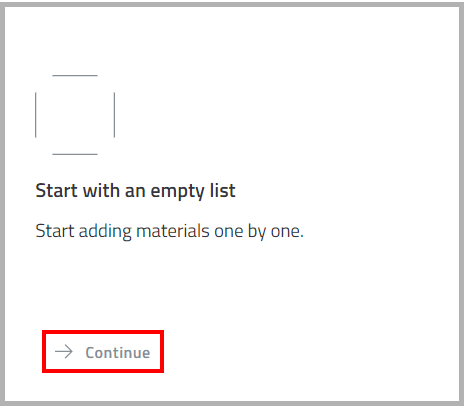Click the word 'Continue' label

[x=118, y=353]
